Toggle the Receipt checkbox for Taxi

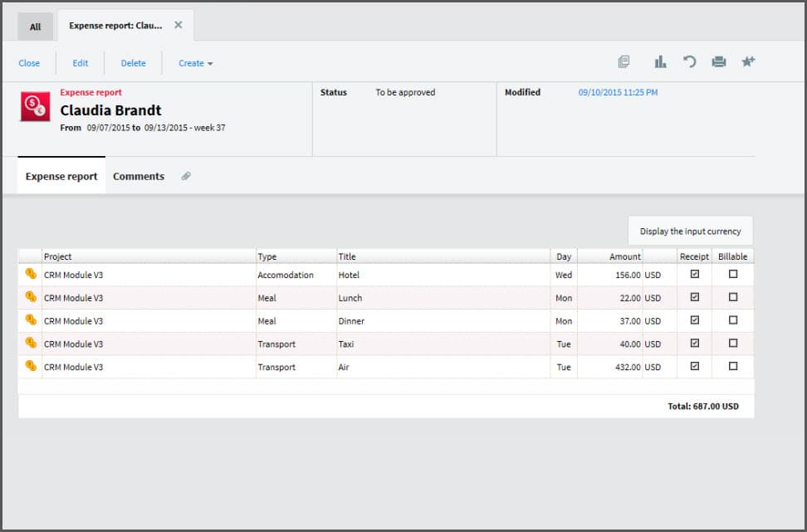695,343
